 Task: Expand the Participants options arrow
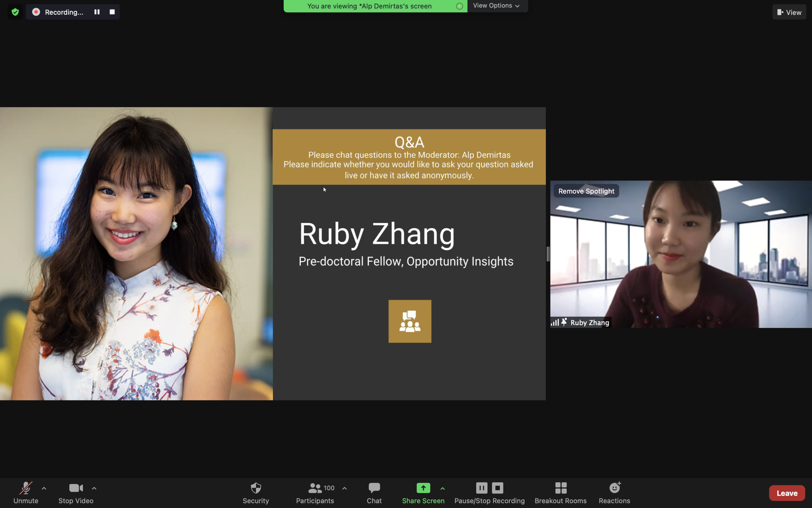[x=344, y=488]
